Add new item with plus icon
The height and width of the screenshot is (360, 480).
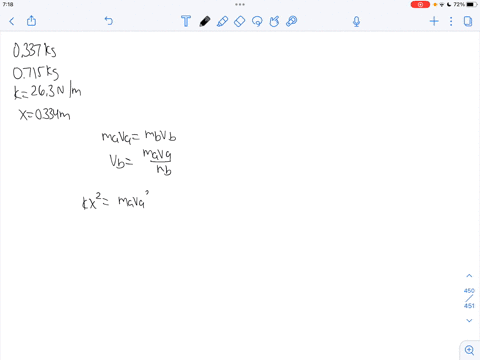[x=434, y=21]
